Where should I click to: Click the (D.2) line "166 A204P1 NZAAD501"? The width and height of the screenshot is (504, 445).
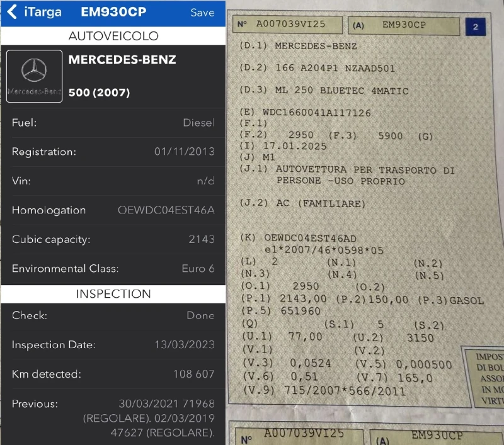pos(318,68)
